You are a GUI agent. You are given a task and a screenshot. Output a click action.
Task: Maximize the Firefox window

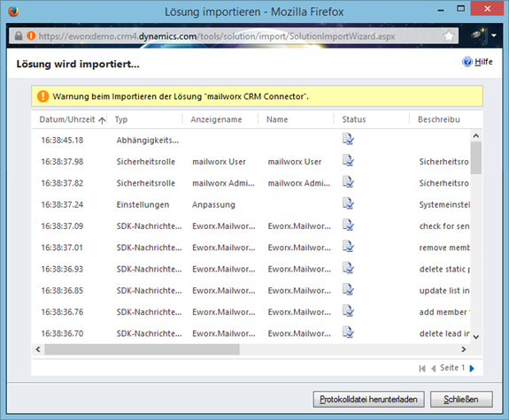[460, 9]
